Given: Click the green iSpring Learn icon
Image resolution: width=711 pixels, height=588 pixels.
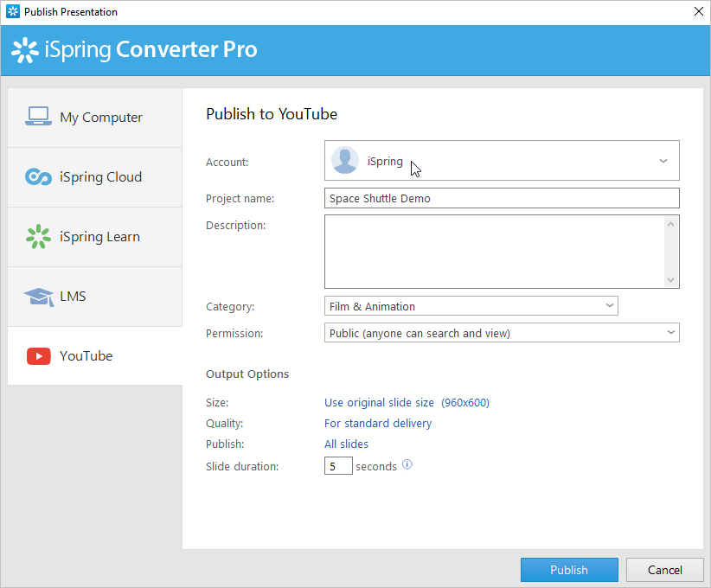Looking at the screenshot, I should 38,237.
